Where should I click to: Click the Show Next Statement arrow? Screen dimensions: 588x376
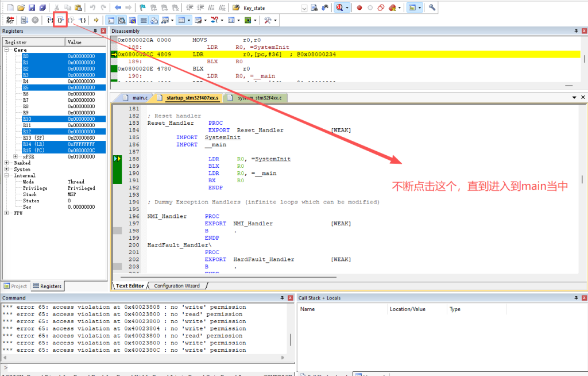click(x=96, y=20)
